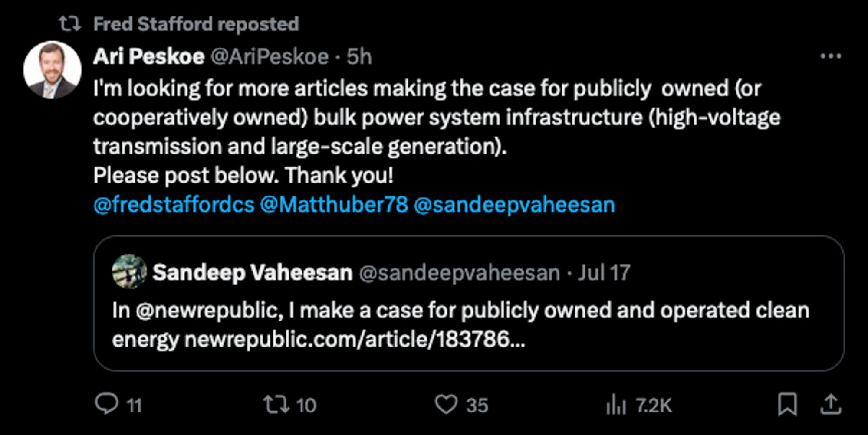868x435 pixels.
Task: Click Sandeep Vaheesan's name in quoted post
Action: [252, 273]
